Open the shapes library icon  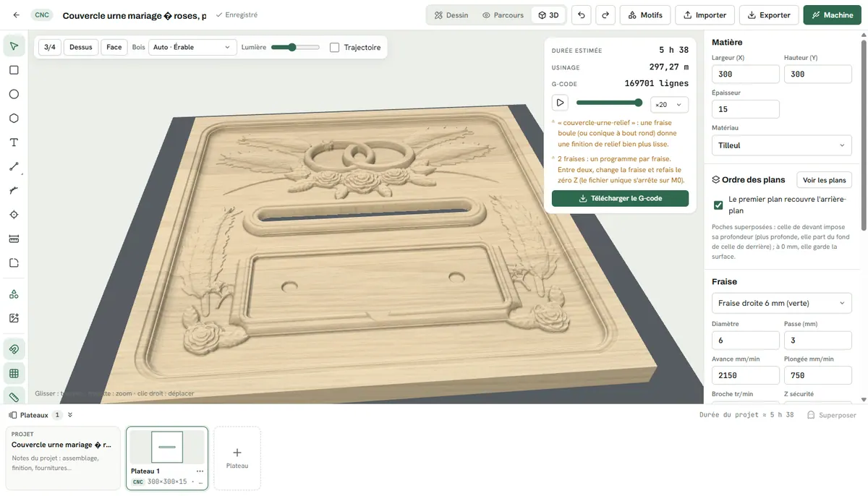click(14, 294)
